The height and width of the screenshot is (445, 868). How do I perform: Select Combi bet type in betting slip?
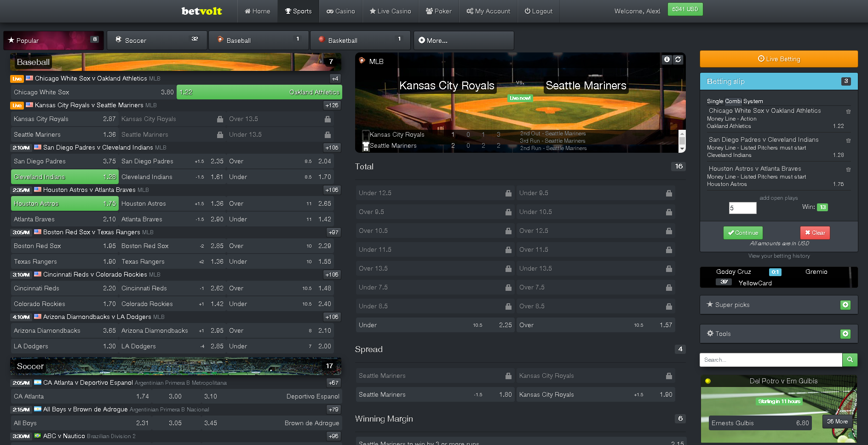[733, 101]
